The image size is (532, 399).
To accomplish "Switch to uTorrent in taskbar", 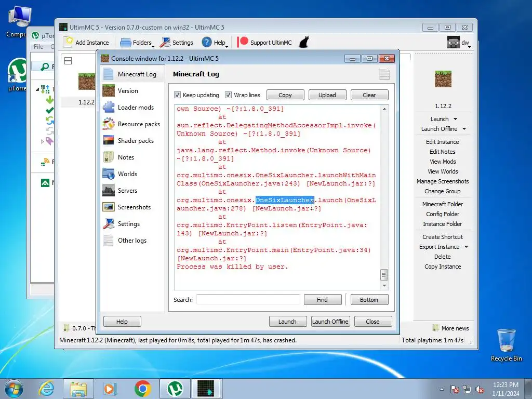I will 175,389.
